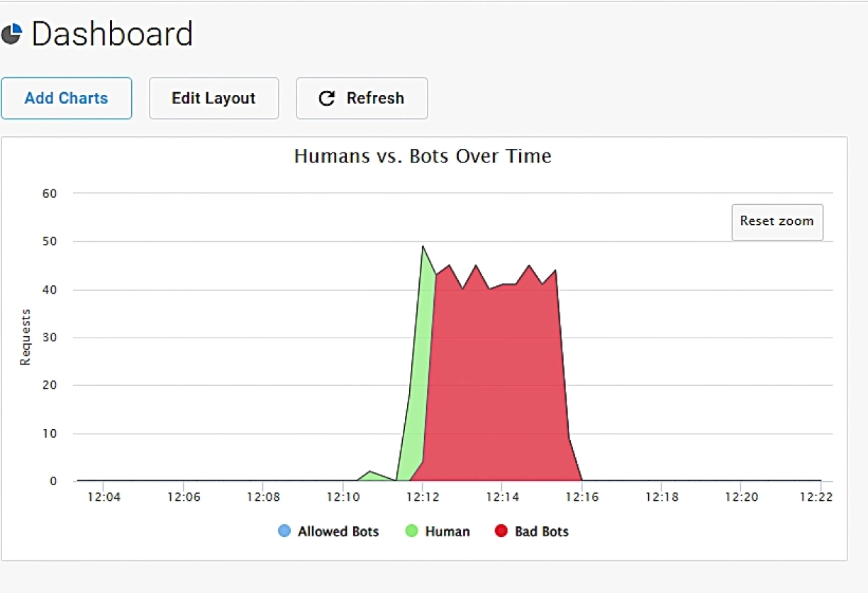The height and width of the screenshot is (593, 868).
Task: Click the green Human peak near 12:12
Action: pos(425,284)
